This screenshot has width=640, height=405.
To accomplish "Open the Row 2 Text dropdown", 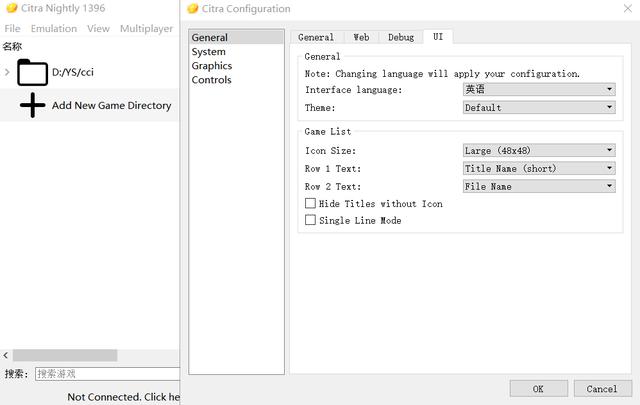I will click(x=539, y=186).
